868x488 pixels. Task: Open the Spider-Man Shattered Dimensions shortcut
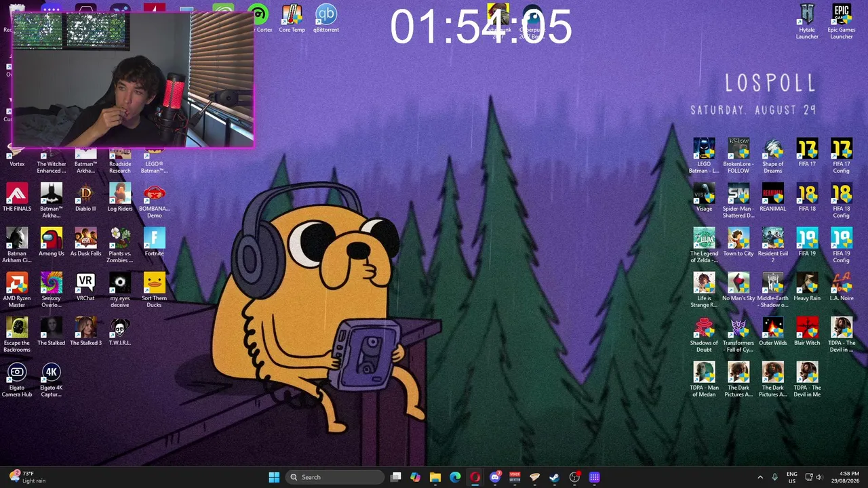pos(738,201)
